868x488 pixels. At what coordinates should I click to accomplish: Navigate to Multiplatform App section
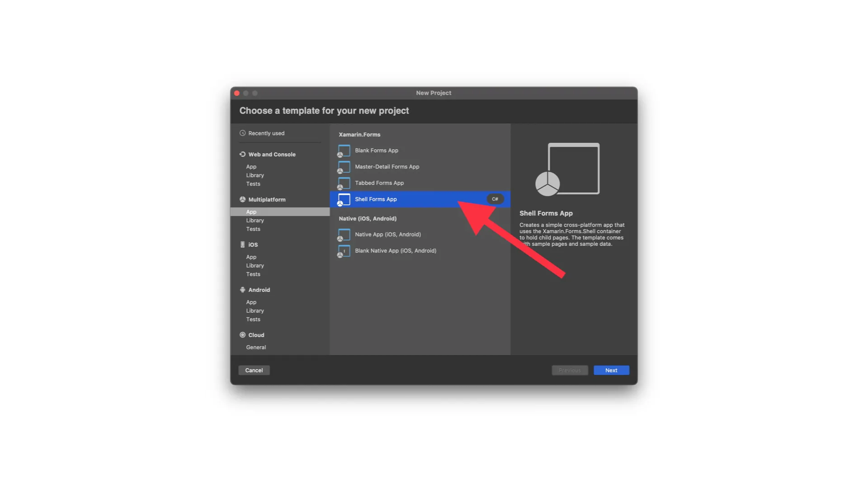(251, 211)
